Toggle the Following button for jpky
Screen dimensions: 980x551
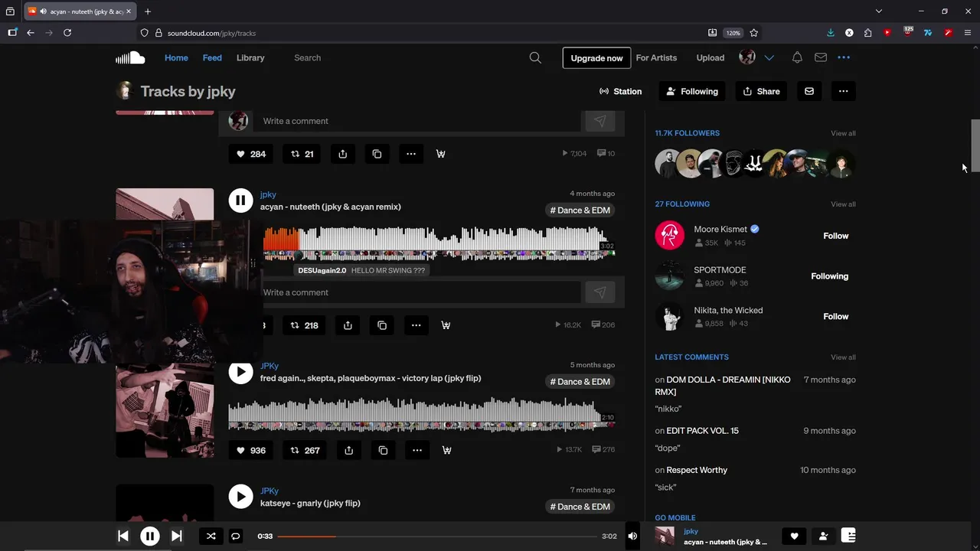(692, 91)
